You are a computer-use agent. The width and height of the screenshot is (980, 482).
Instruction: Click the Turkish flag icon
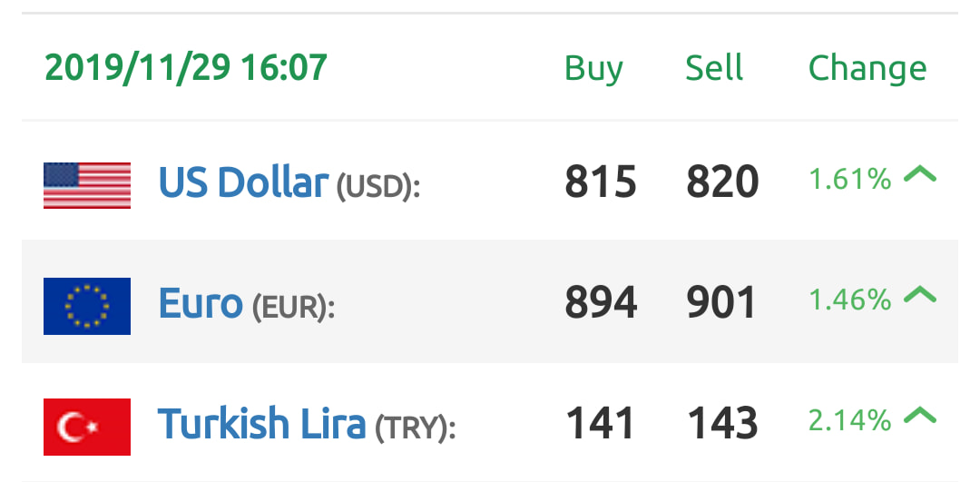(x=87, y=427)
